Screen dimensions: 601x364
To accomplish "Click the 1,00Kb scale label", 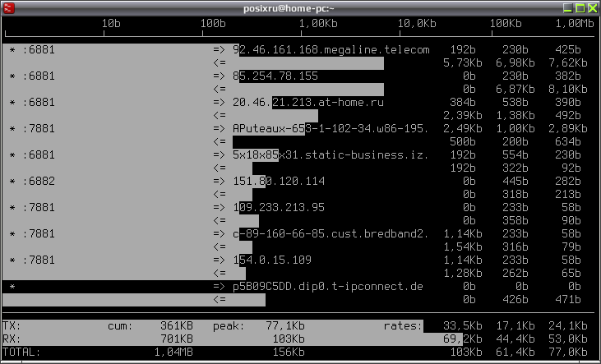I will 318,23.
